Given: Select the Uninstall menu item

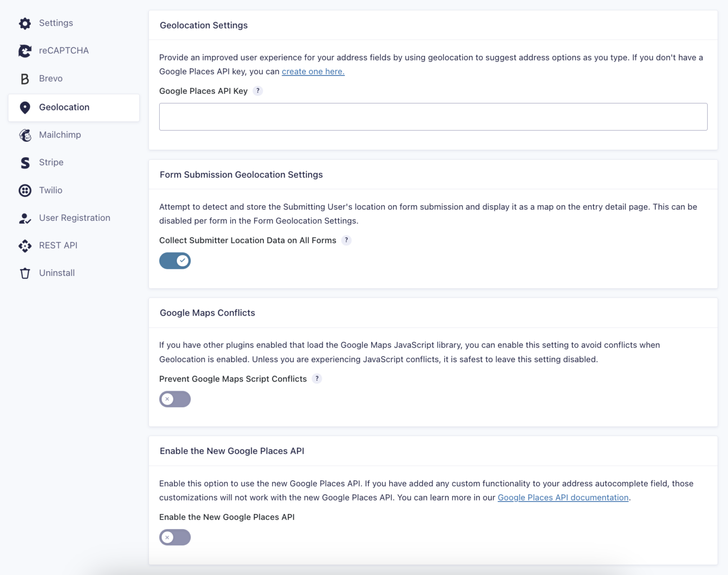Looking at the screenshot, I should click(74, 273).
